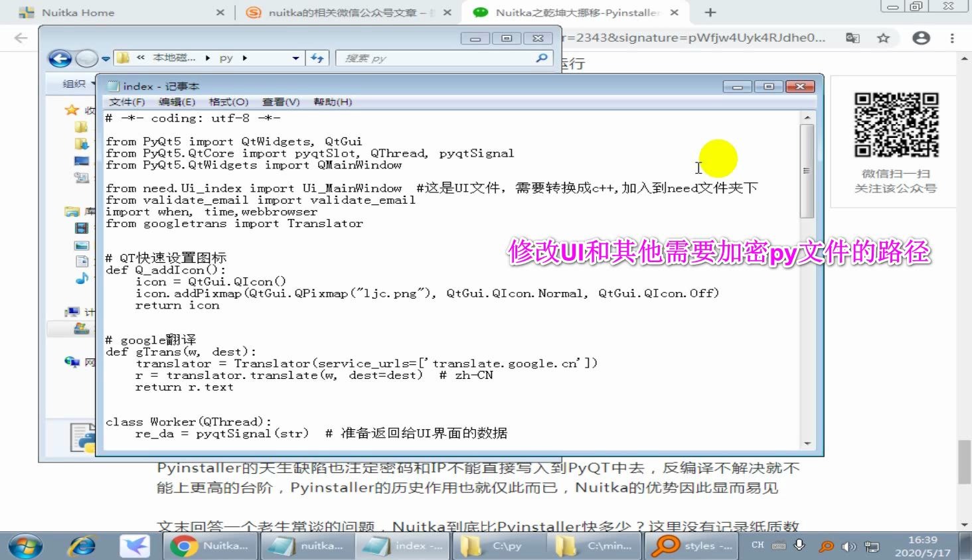
Task: Click the Notepad scrollbar down arrow
Action: coord(807,443)
